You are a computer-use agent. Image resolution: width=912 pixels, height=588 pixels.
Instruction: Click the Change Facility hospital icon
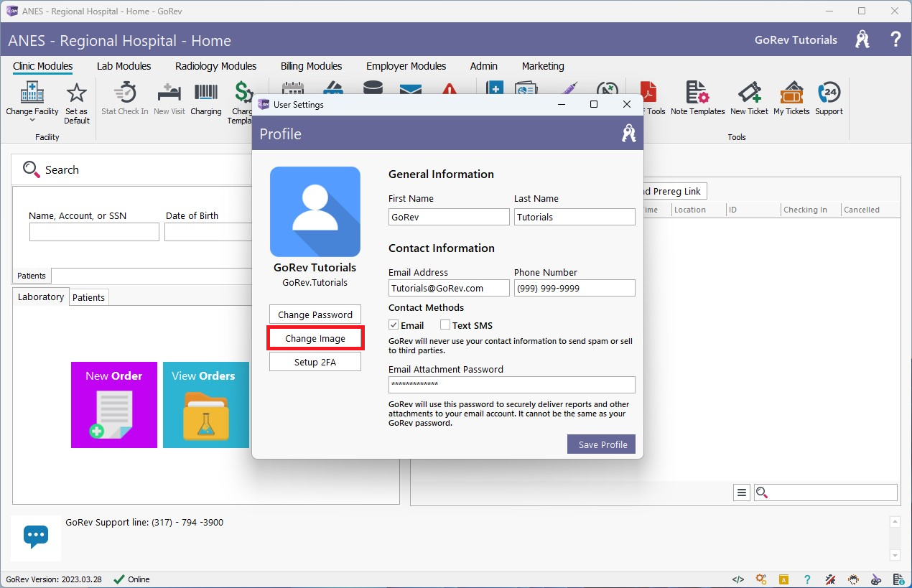point(32,93)
